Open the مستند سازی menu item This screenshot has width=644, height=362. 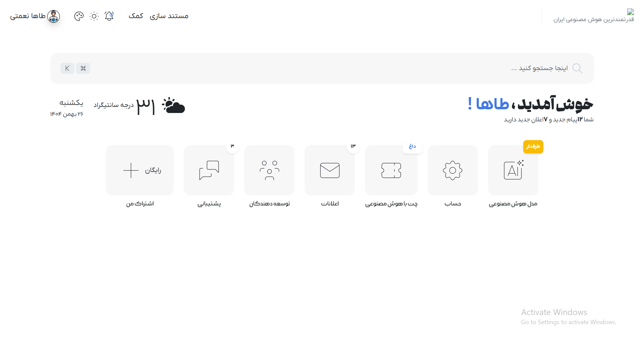[169, 16]
